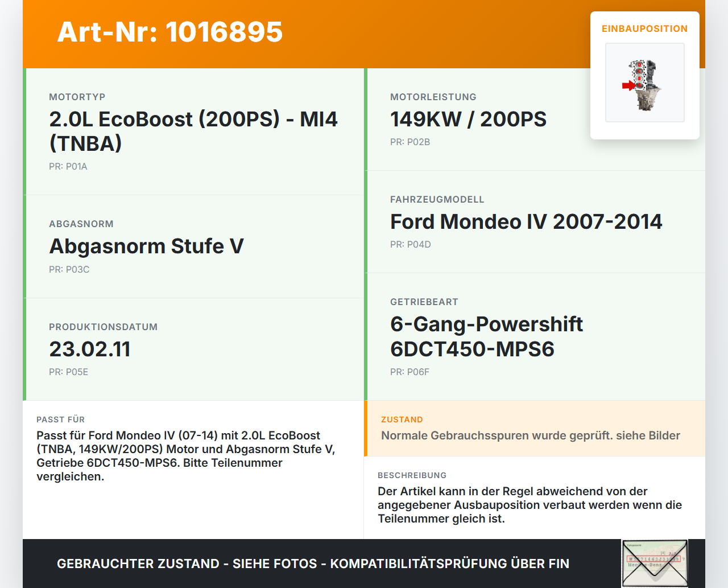
Task: Open the engine Einbauposition thumbnail image
Action: [x=645, y=83]
